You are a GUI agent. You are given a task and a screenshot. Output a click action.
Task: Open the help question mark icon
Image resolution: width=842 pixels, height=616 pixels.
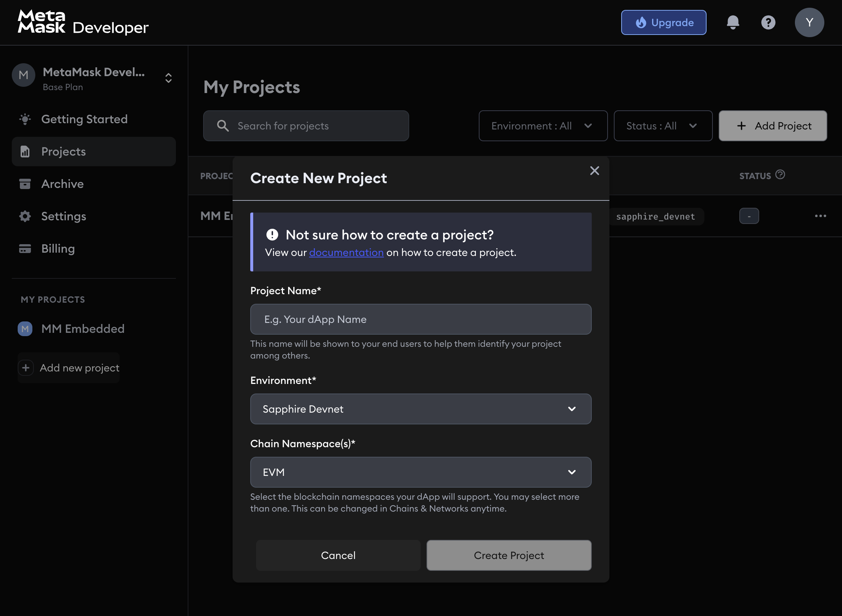768,22
